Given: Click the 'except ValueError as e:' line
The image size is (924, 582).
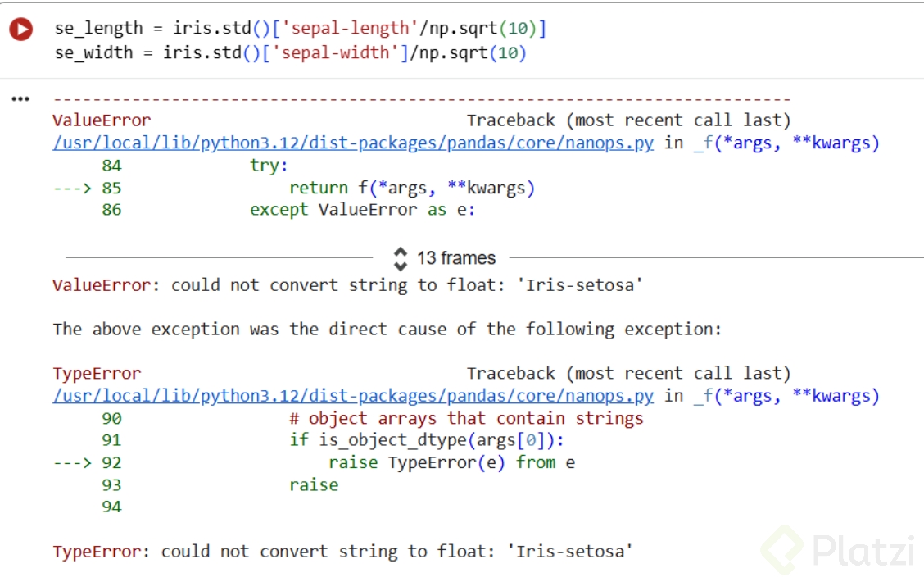Looking at the screenshot, I should click(x=362, y=210).
